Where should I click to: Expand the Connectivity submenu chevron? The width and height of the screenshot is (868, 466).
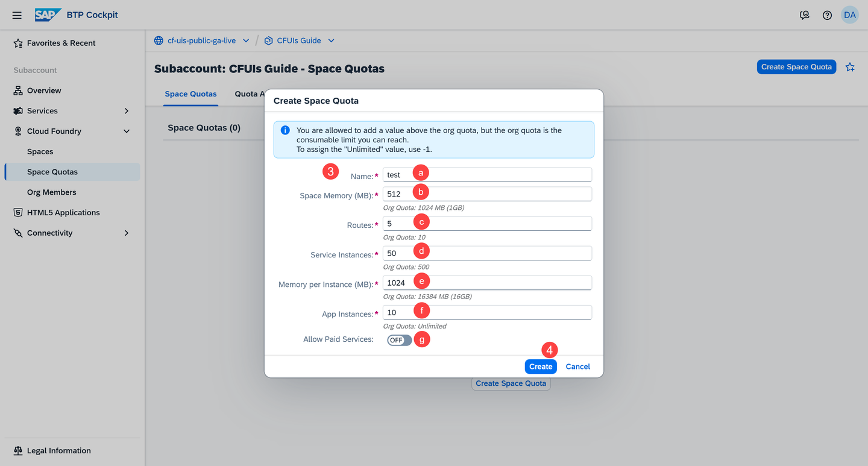coord(127,233)
